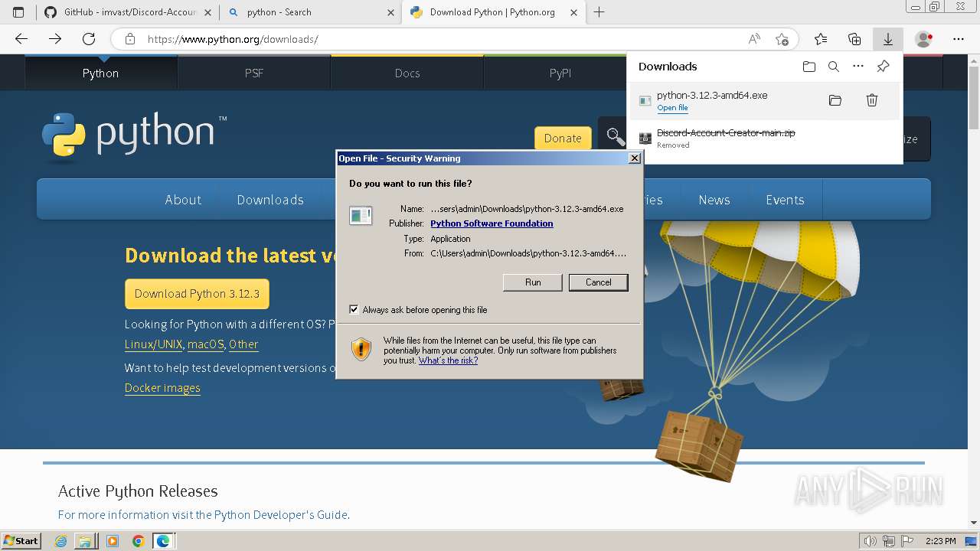Viewport: 980px width, 551px height.
Task: View site information lock icon in address bar
Action: coord(130,39)
